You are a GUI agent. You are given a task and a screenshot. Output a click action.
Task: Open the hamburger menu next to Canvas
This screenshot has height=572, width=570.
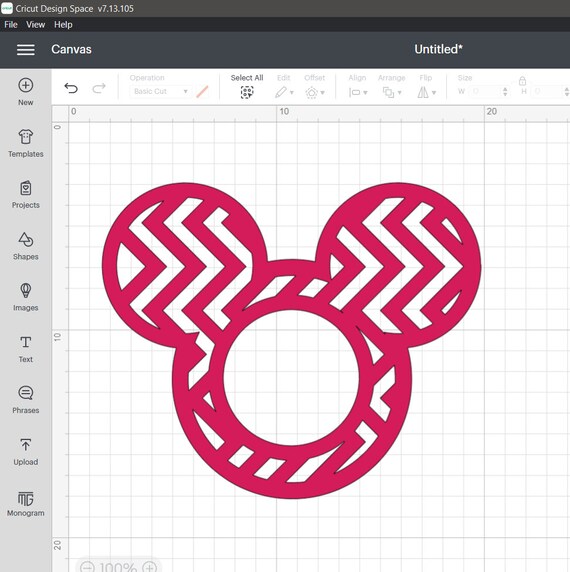(26, 50)
